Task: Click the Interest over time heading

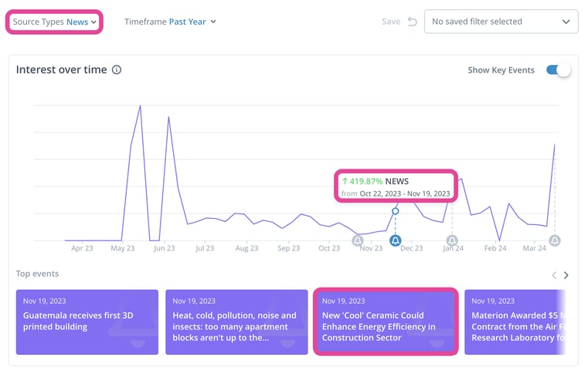Action: point(62,70)
